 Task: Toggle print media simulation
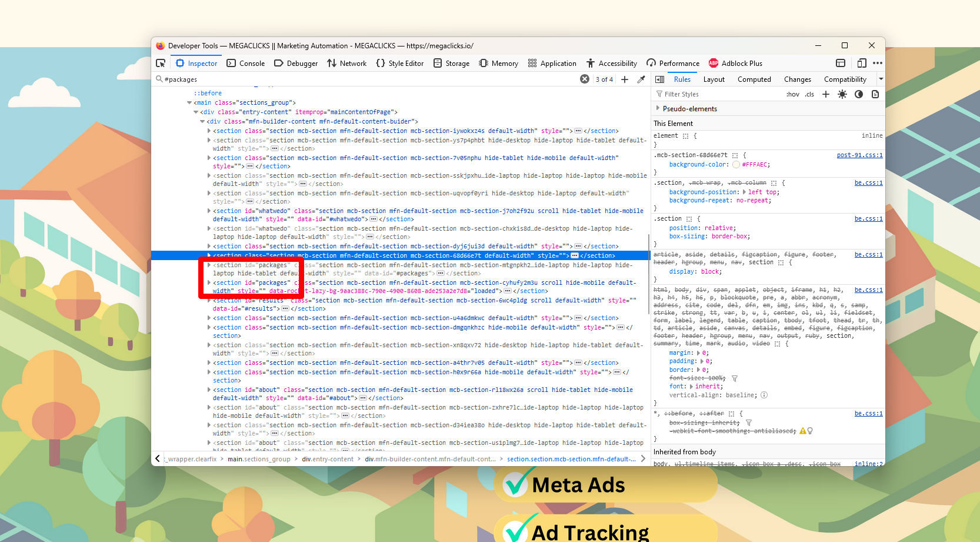[875, 94]
